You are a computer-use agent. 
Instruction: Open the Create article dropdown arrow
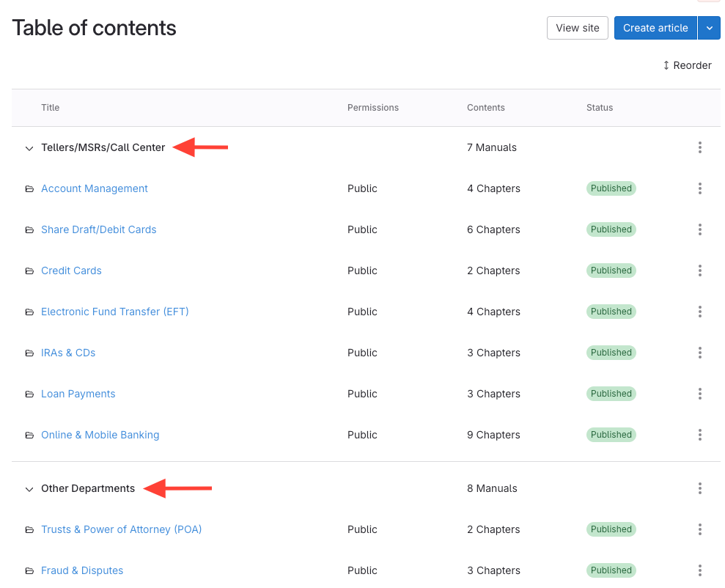pyautogui.click(x=709, y=28)
